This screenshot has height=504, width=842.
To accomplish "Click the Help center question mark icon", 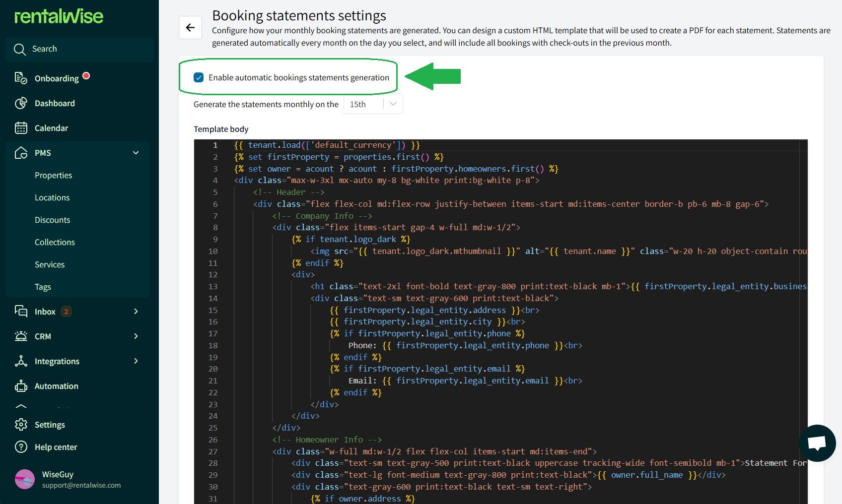I will click(x=21, y=447).
